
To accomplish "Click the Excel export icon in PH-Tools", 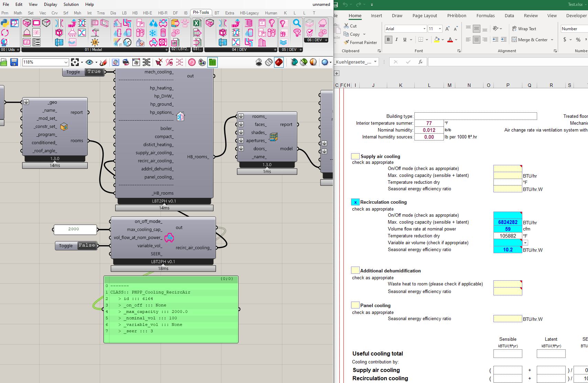I will click(197, 23).
